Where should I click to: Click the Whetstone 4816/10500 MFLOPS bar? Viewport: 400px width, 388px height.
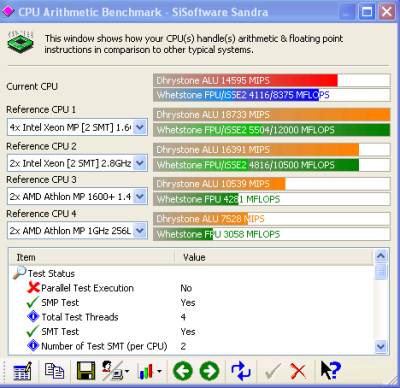(x=272, y=165)
